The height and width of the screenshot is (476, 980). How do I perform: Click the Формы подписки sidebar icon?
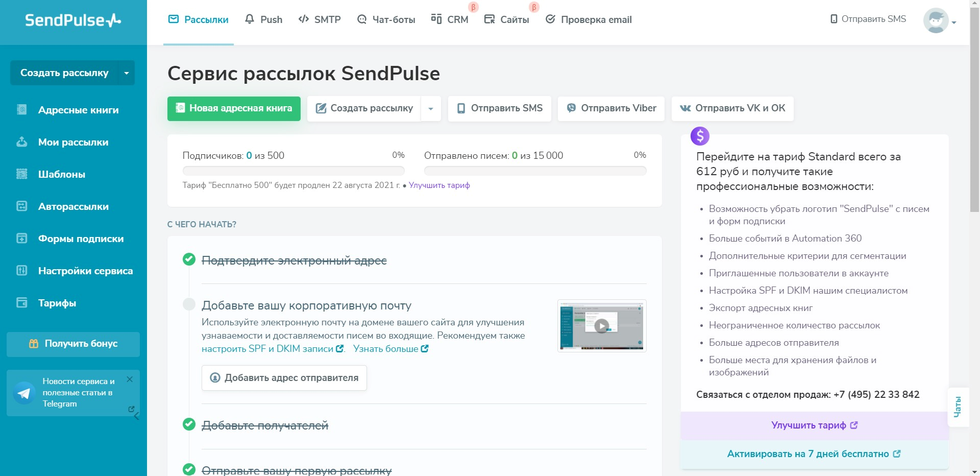(22, 239)
